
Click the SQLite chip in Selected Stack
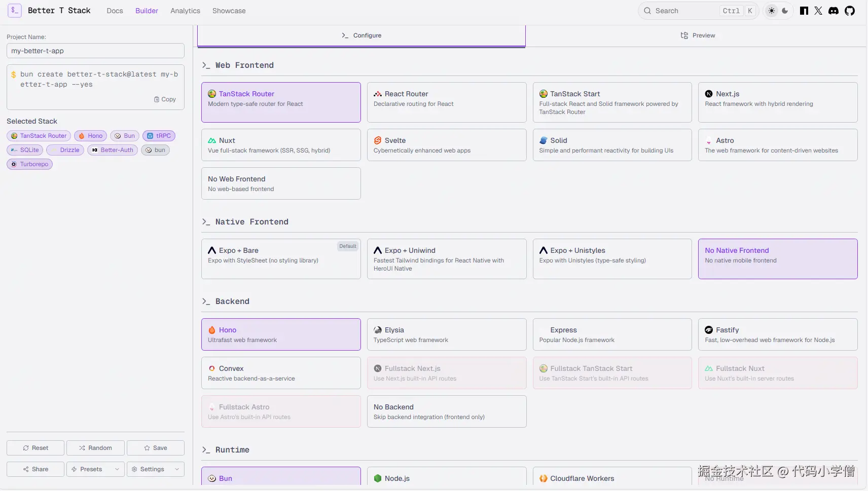point(25,150)
